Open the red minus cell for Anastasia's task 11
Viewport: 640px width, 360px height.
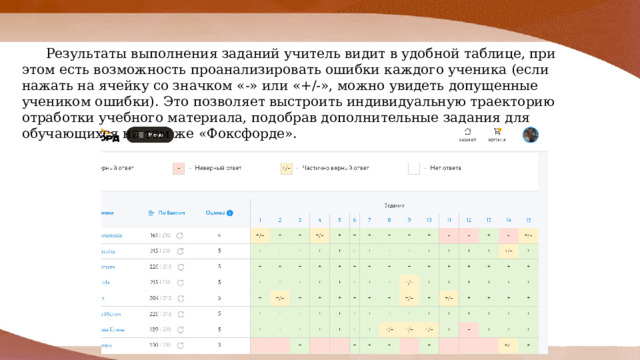click(449, 236)
